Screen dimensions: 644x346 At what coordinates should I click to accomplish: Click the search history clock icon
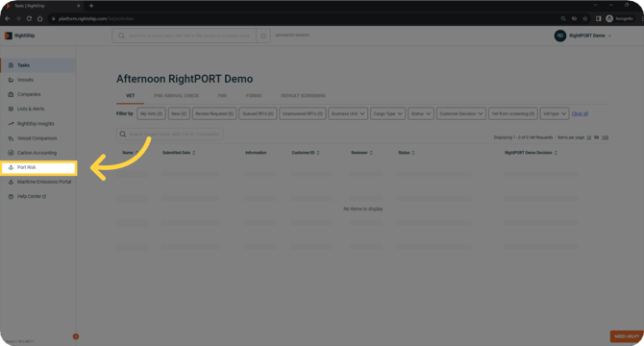pyautogui.click(x=263, y=36)
